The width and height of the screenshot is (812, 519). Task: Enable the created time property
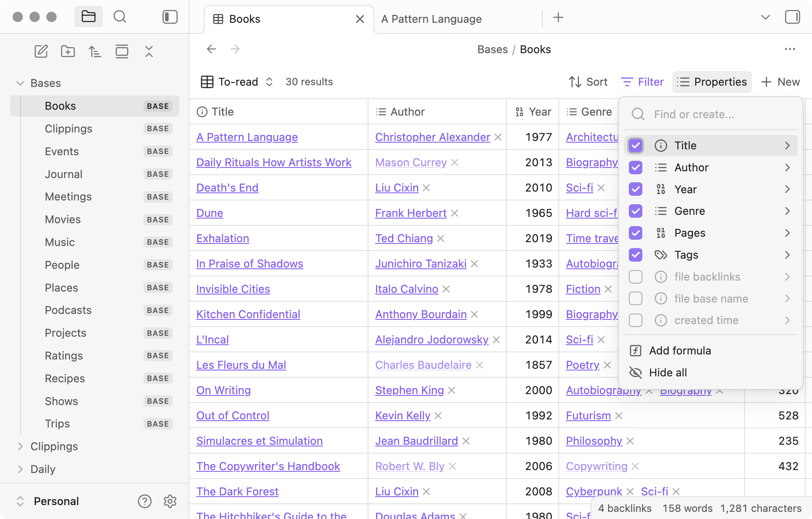coord(635,320)
